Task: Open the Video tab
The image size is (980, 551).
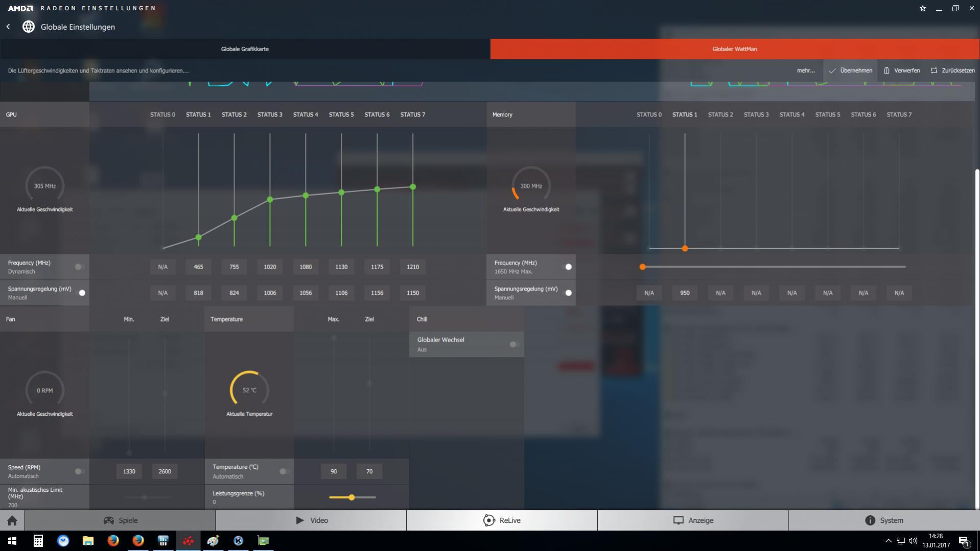Action: [x=311, y=520]
